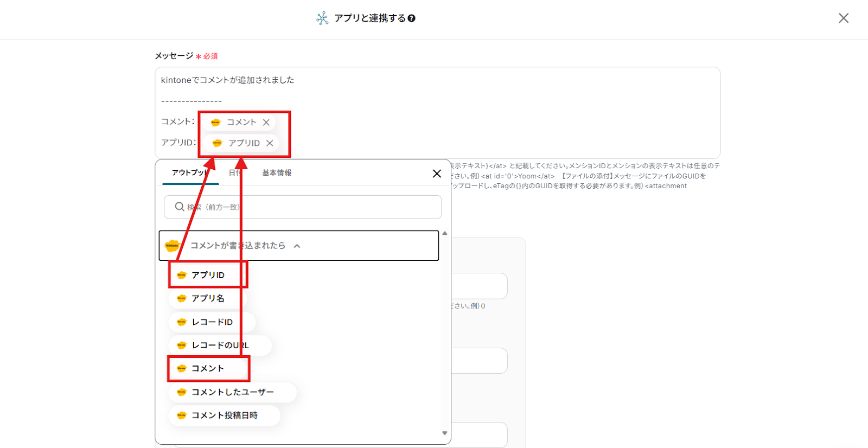This screenshot has height=448, width=868.
Task: Click the kintone icon in section header
Action: (x=173, y=246)
